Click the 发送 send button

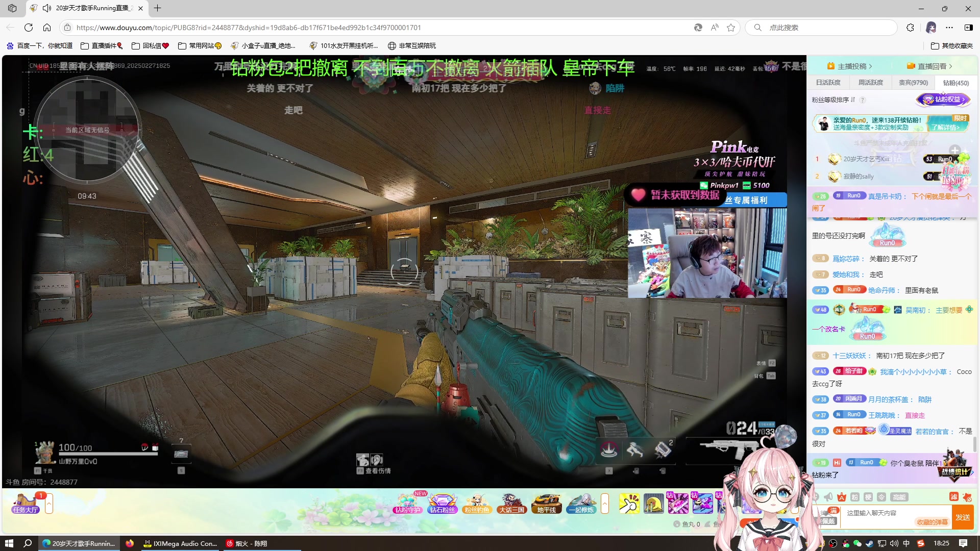click(x=963, y=517)
